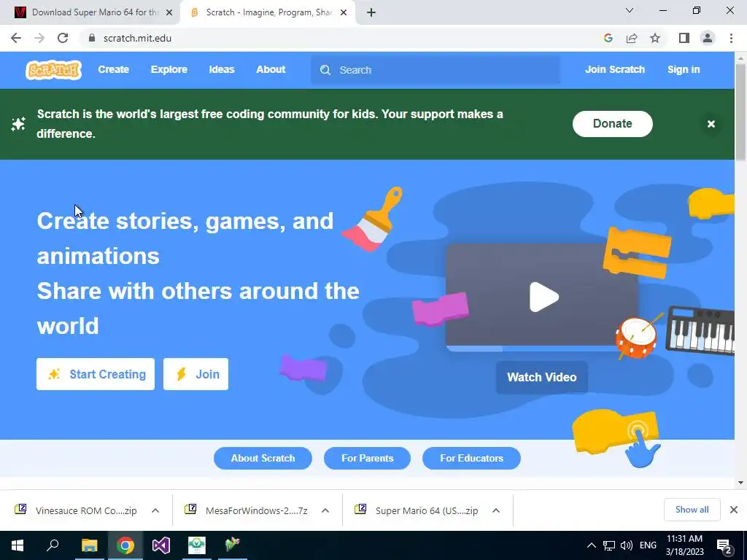Open Visual Studio from taskbar

tap(161, 545)
